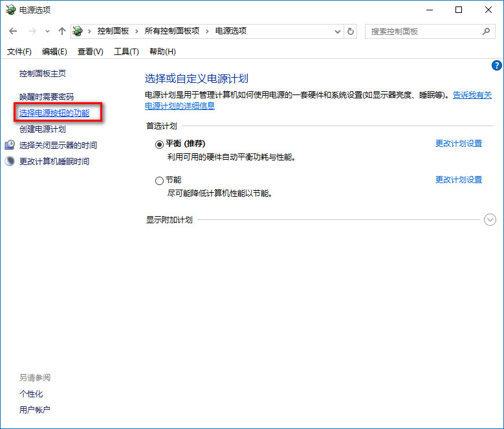Open the address bar history dropdown arrow
Image resolution: width=504 pixels, height=429 pixels.
tap(338, 31)
